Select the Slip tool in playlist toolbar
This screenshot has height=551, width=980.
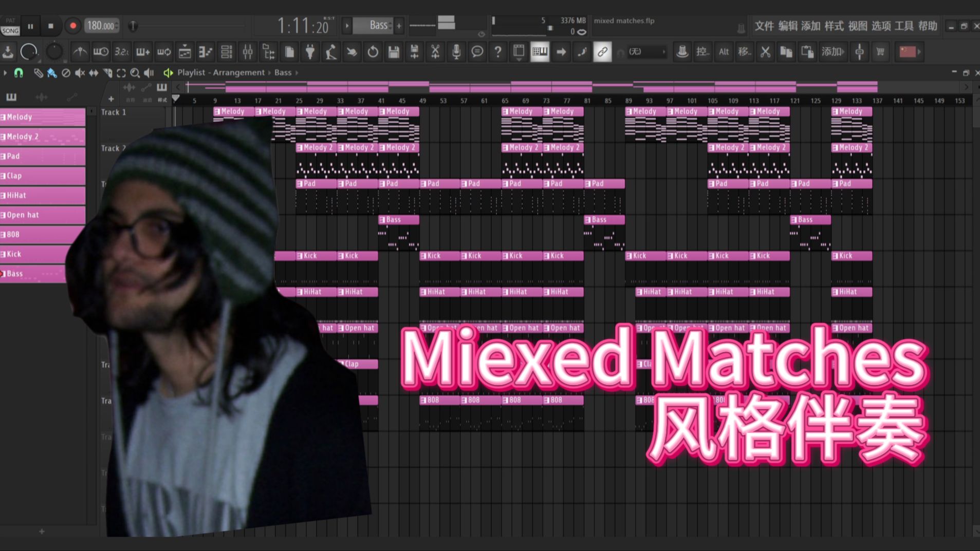94,73
